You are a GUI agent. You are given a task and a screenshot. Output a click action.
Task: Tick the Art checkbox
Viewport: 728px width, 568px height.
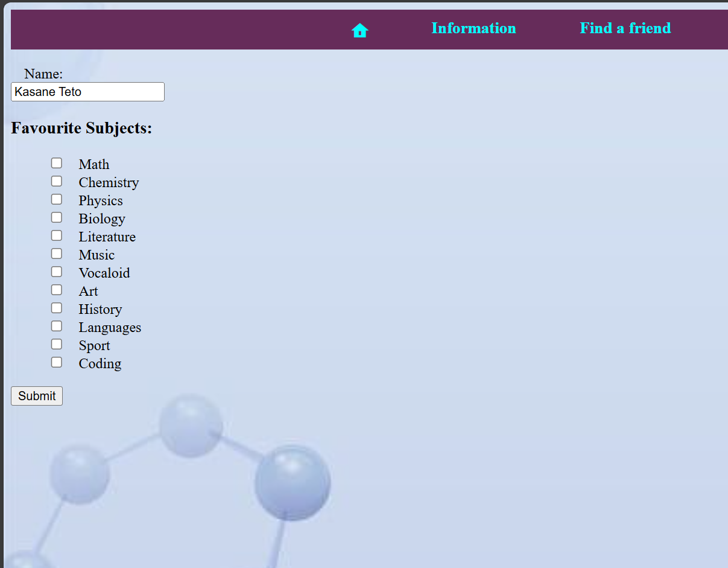[x=57, y=290]
